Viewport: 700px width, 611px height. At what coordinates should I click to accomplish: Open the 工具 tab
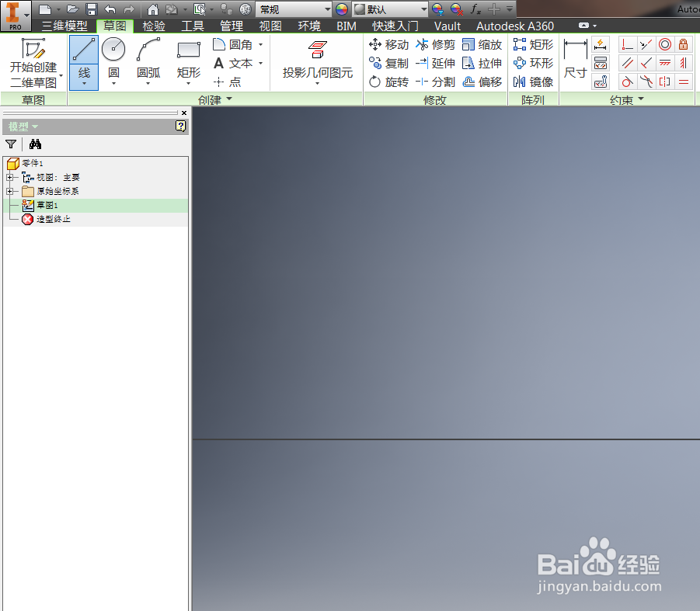[193, 26]
